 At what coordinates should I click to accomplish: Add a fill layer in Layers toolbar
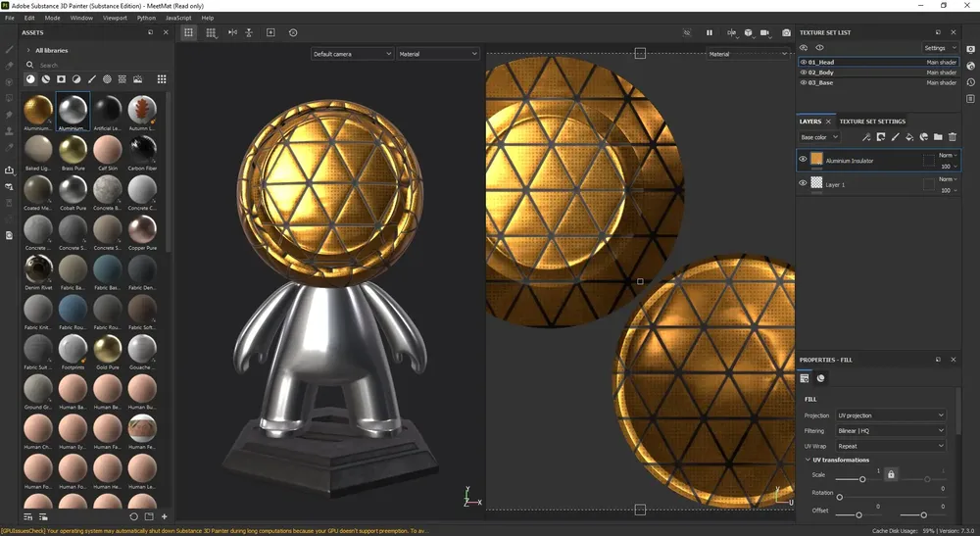coord(909,137)
